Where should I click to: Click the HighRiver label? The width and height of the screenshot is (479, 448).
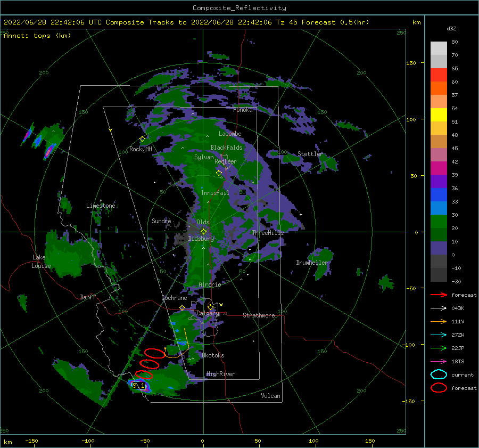coord(220,374)
